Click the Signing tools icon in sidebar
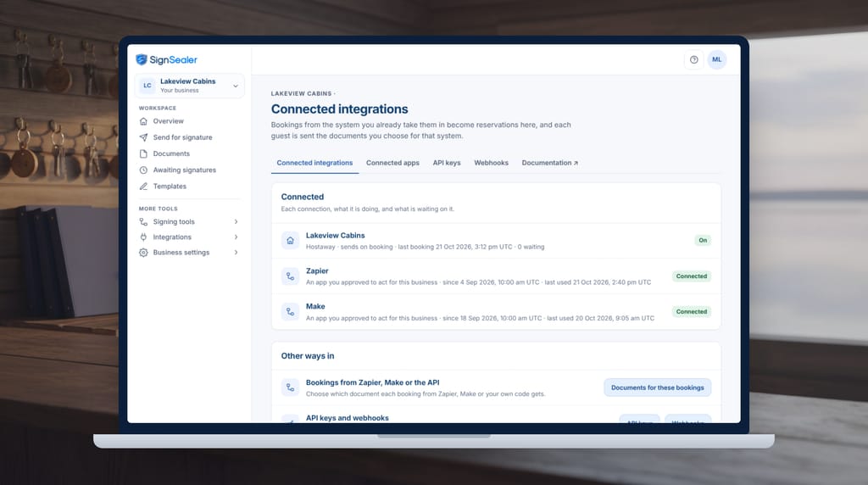This screenshot has width=868, height=485. click(x=143, y=222)
